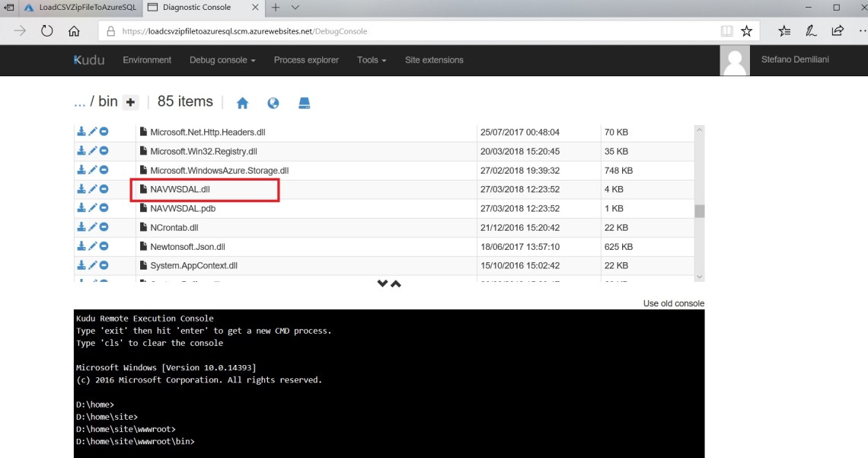Create a new item with the plus button
This screenshot has height=458, width=868.
coord(129,101)
